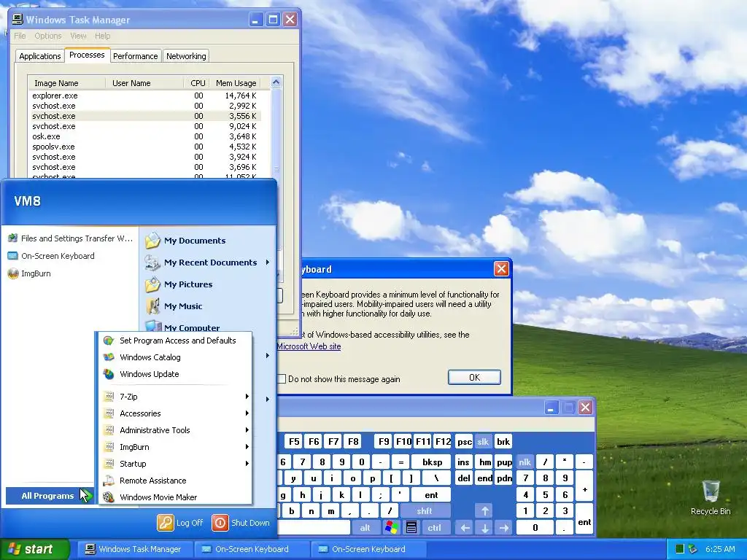Viewport: 747px width, 560px height.
Task: Click the Startup folder icon
Action: point(109,463)
